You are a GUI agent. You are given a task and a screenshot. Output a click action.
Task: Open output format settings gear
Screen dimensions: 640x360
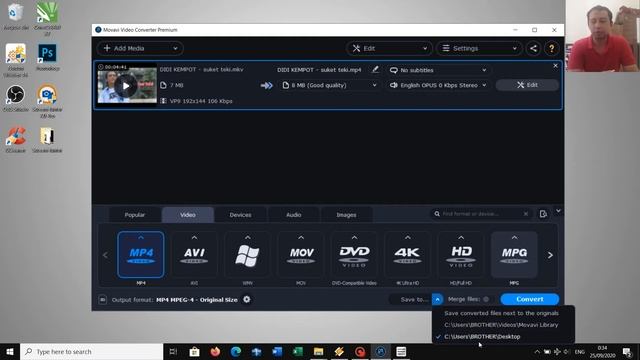(247, 299)
